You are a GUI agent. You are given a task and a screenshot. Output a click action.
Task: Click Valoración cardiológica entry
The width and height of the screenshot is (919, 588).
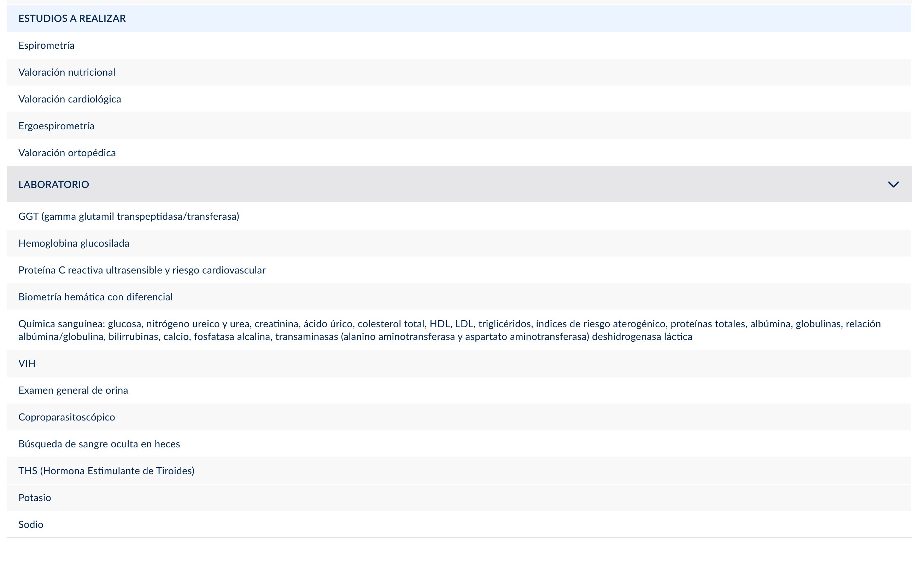[459, 99]
